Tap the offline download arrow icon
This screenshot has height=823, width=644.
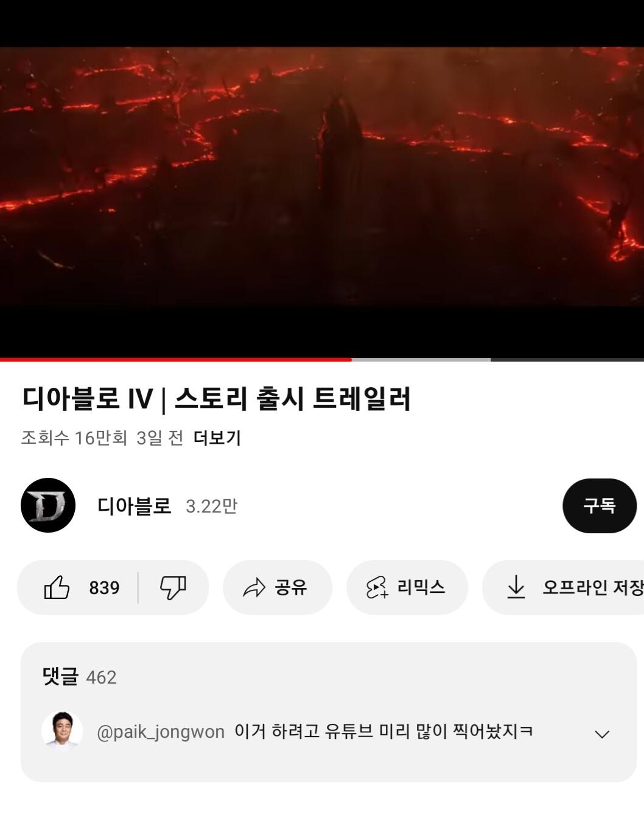(516, 587)
